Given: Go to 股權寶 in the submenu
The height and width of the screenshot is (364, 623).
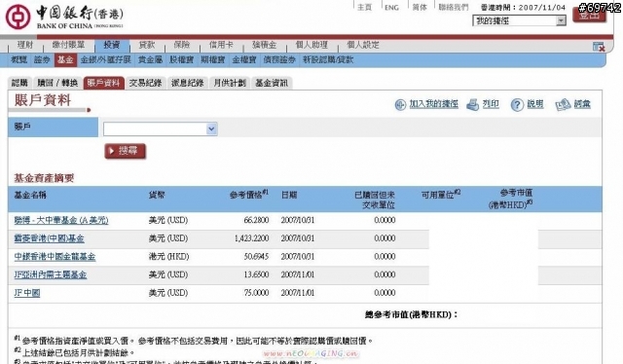Looking at the screenshot, I should click(x=182, y=59).
